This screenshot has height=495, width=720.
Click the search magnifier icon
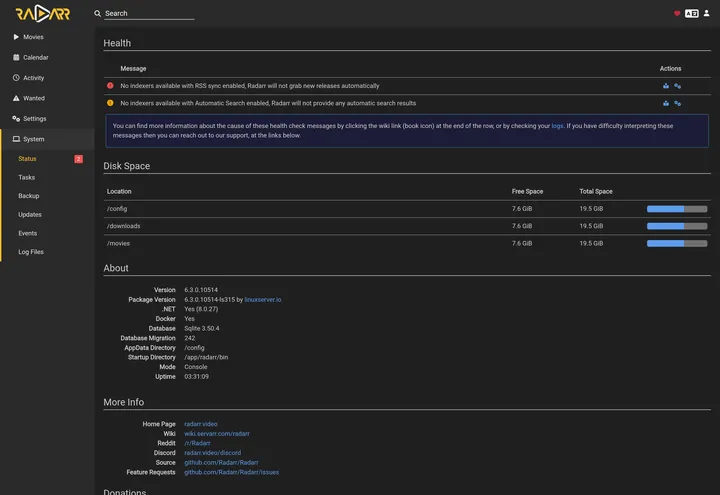point(97,13)
